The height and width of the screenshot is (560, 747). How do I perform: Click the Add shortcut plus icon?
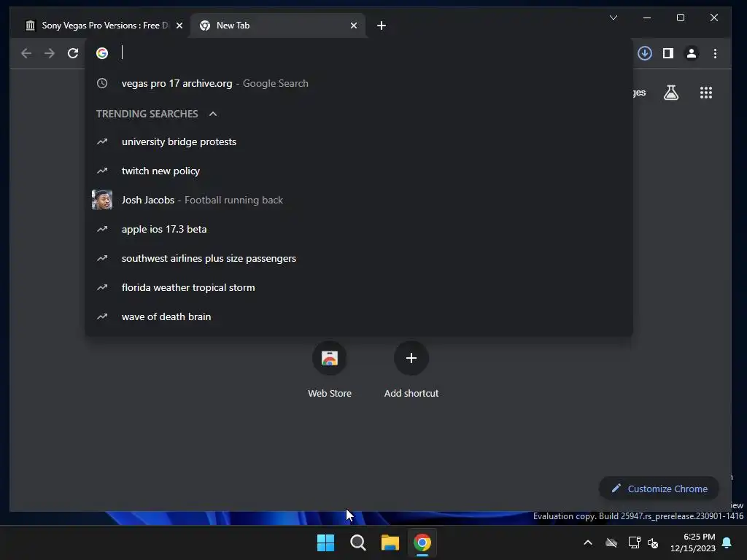click(x=411, y=358)
